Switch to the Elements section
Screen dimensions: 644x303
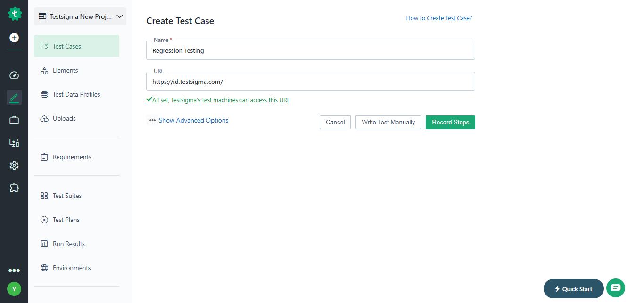click(x=65, y=70)
